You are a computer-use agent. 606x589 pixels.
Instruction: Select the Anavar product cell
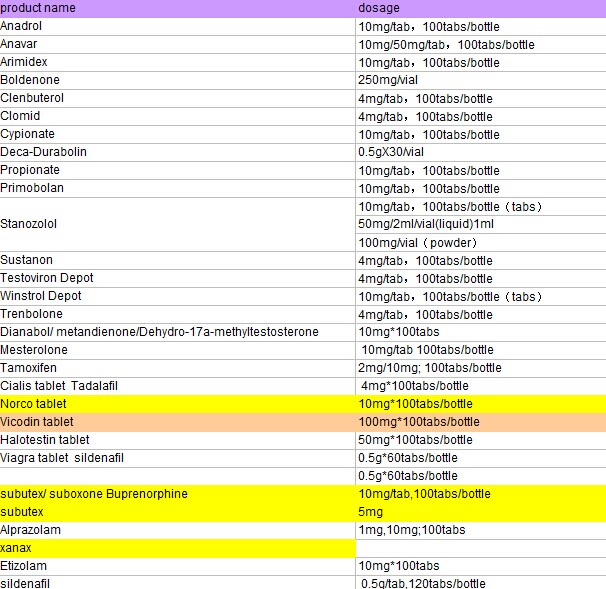(177, 44)
